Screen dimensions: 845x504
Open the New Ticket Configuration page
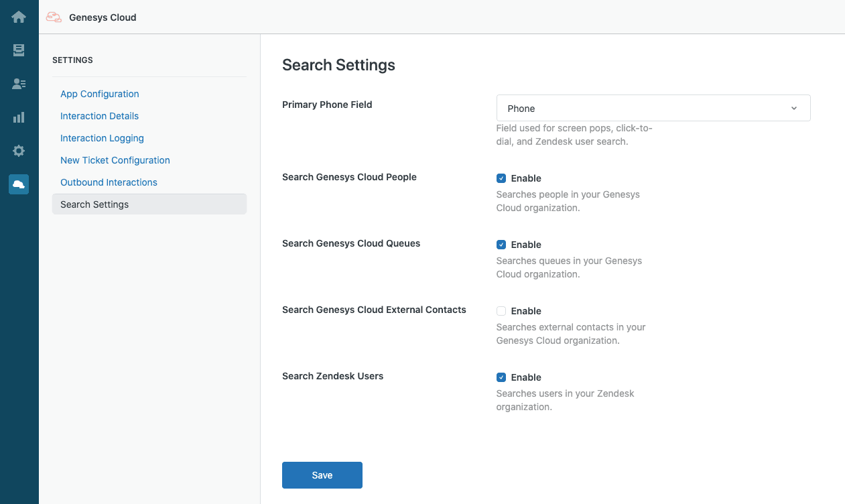pos(115,160)
